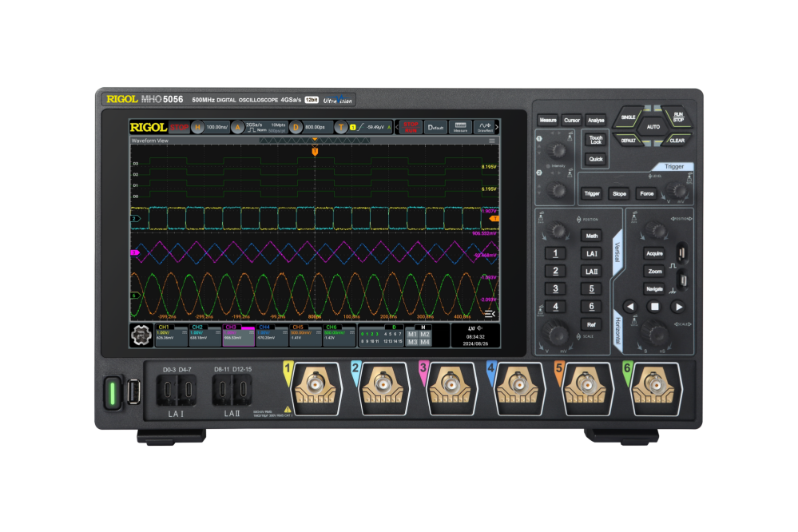This screenshot has height=532, width=798.
Task: Tap the orange A acquisition icon
Action: (237, 127)
